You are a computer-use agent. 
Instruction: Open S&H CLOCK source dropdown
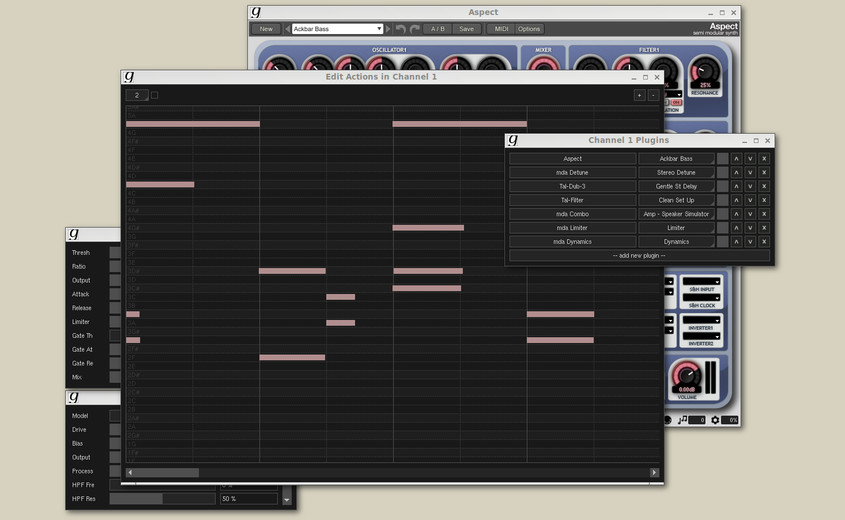tap(702, 297)
